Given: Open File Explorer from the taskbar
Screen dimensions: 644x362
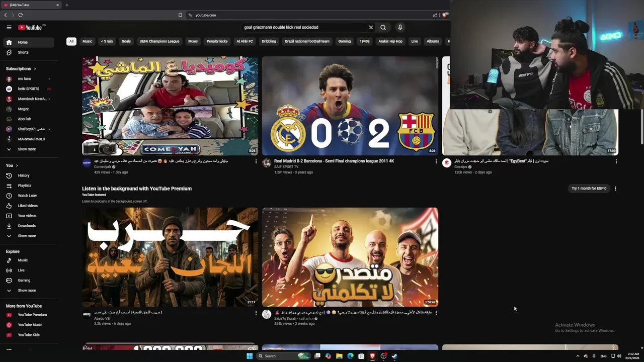Looking at the screenshot, I should point(339,356).
